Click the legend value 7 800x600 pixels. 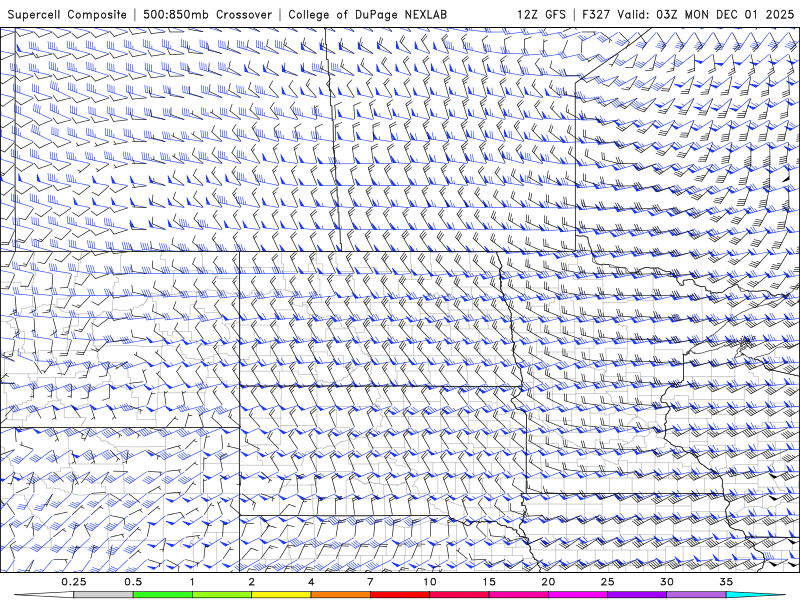370,582
